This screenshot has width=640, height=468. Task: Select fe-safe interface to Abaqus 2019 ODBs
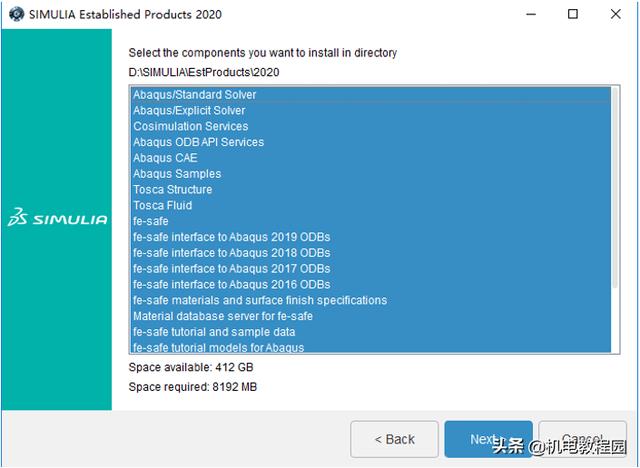[371, 237]
